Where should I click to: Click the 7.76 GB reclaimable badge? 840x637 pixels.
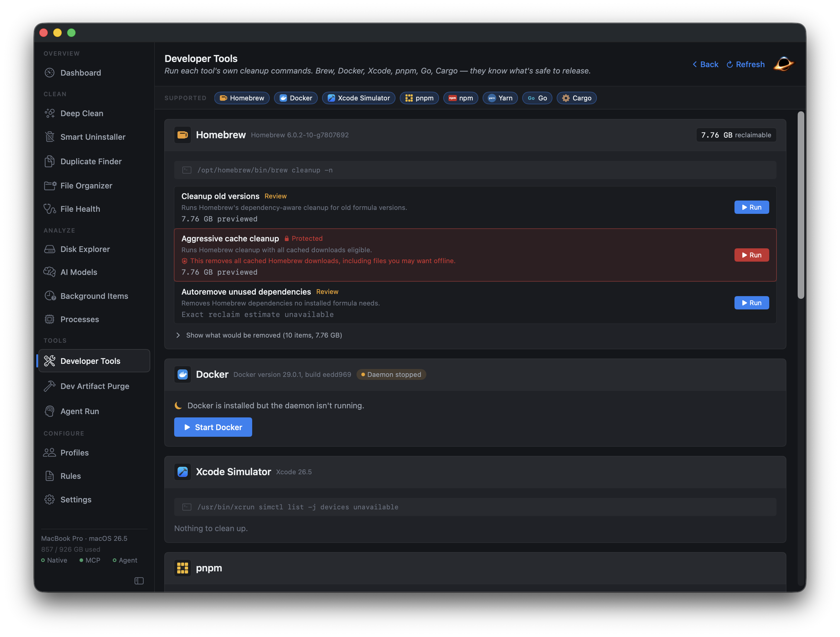pyautogui.click(x=736, y=135)
